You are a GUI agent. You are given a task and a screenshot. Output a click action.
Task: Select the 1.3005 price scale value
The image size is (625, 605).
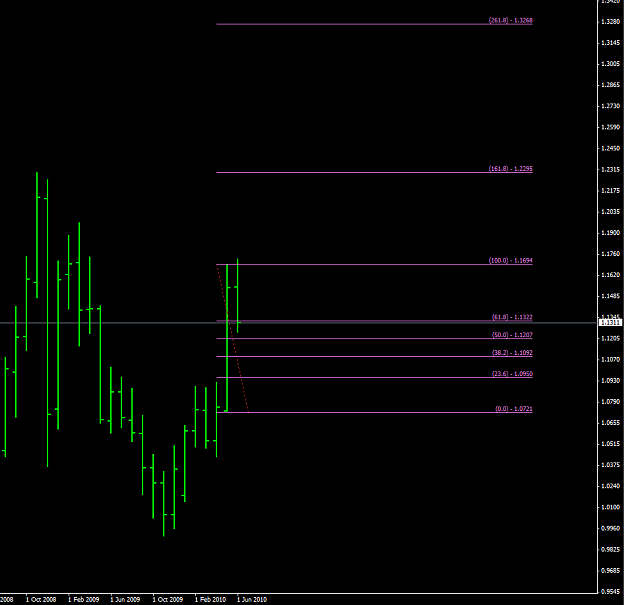611,64
